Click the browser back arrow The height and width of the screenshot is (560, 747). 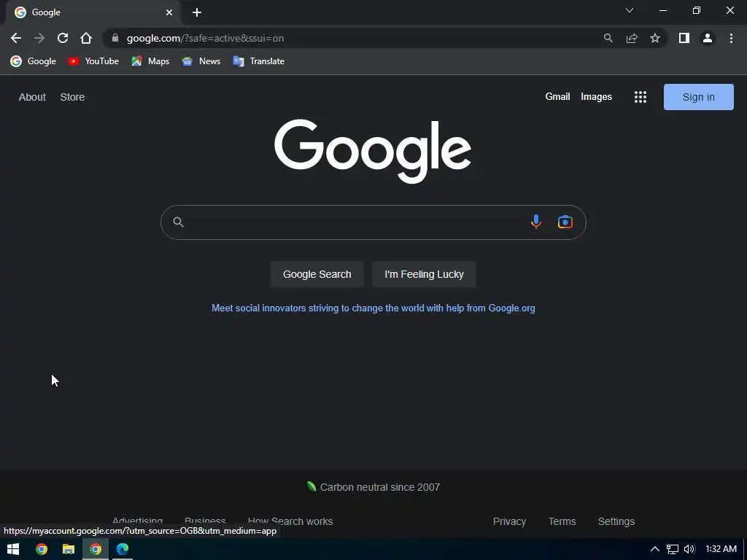16,38
